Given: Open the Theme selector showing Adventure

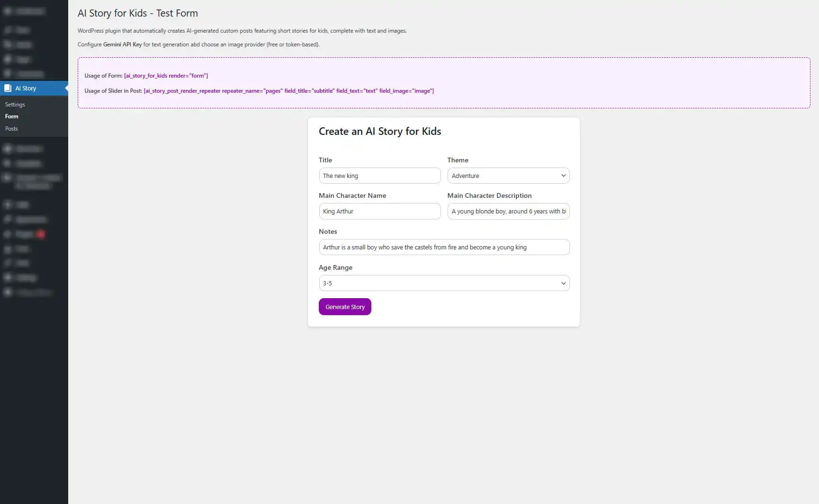Looking at the screenshot, I should pyautogui.click(x=508, y=176).
